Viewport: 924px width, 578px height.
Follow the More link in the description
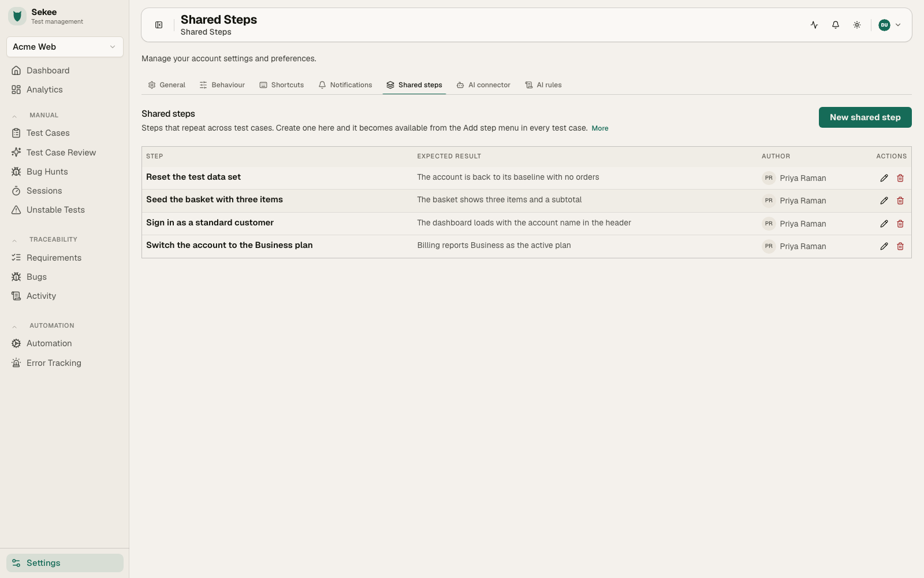[x=600, y=128]
